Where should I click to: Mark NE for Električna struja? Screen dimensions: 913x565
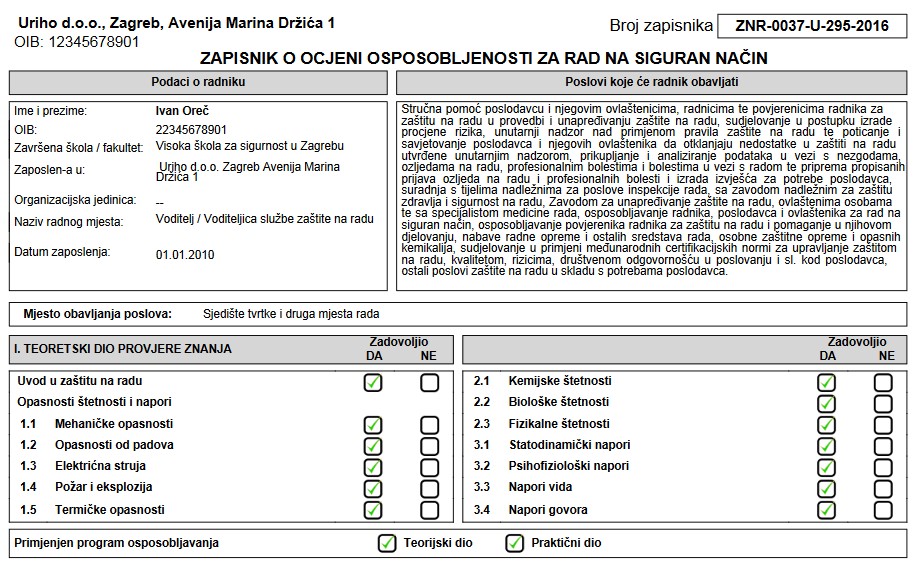point(429,467)
